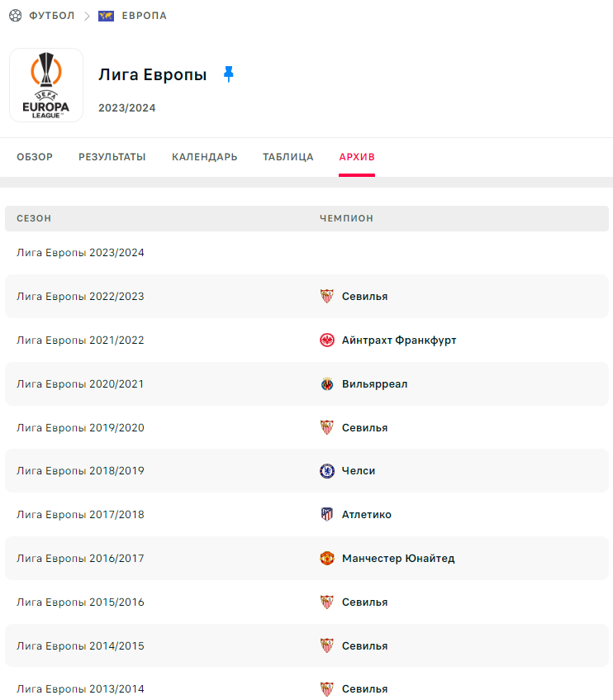The height and width of the screenshot is (700, 613).
Task: Click the UEFA Europa League logo
Action: (x=46, y=85)
